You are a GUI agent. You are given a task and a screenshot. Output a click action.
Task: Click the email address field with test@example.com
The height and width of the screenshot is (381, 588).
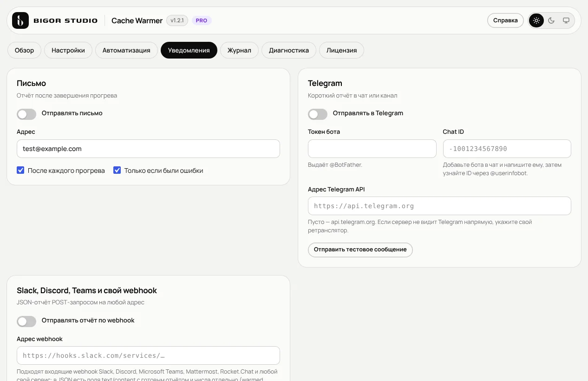[148, 149]
